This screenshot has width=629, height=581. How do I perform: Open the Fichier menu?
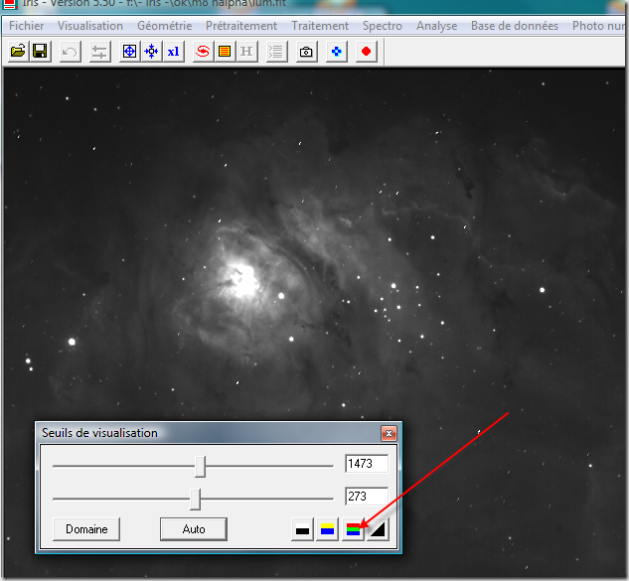pyautogui.click(x=26, y=26)
